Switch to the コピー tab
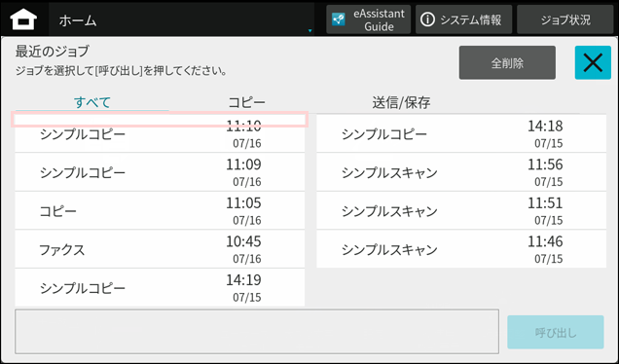 (x=246, y=102)
